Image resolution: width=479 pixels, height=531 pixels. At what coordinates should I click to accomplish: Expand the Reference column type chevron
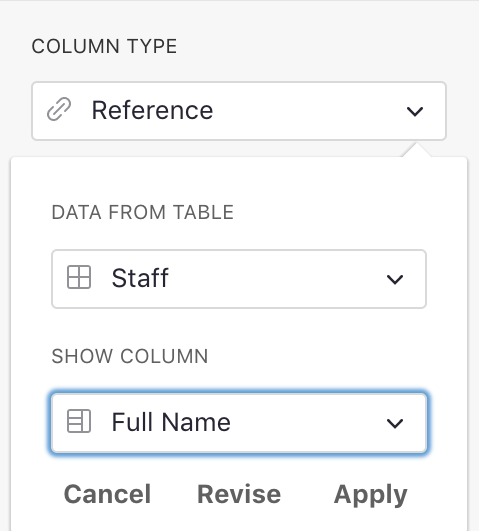click(415, 111)
